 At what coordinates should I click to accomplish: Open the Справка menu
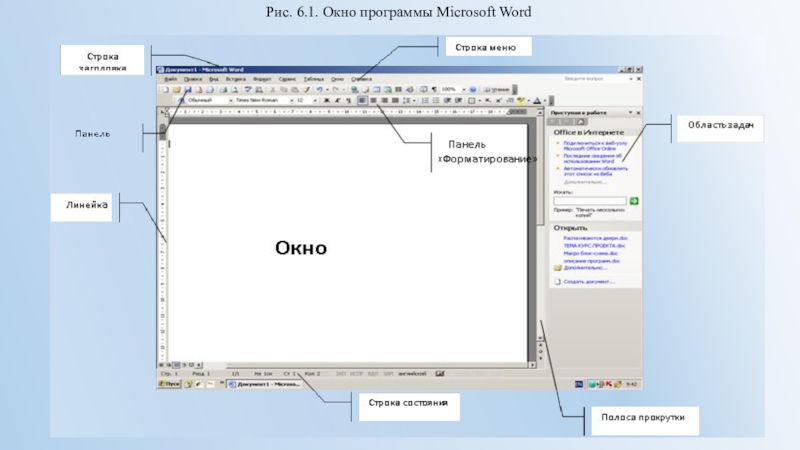coord(361,79)
